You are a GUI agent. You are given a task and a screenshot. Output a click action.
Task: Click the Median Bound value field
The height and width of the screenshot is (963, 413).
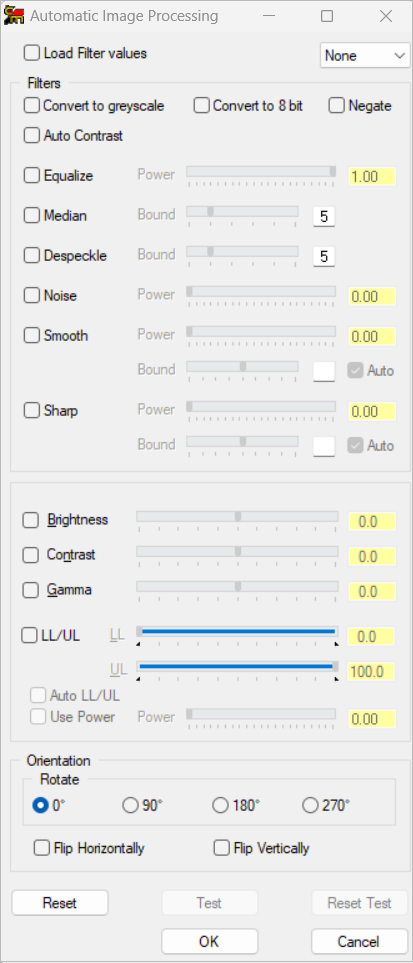tap(324, 216)
